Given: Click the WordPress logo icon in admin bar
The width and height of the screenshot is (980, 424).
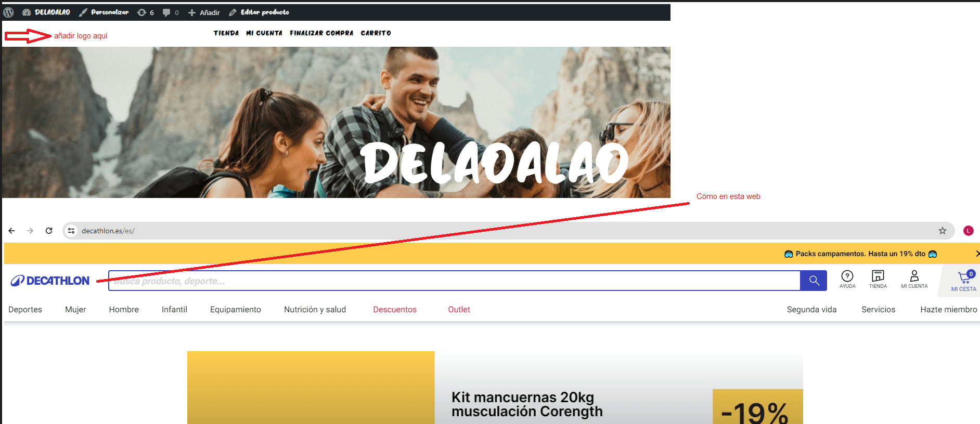Looking at the screenshot, I should [8, 12].
